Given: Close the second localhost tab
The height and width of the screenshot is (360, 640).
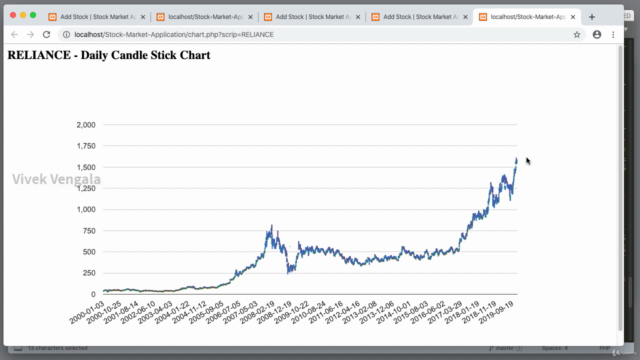Looking at the screenshot, I should click(x=250, y=17).
